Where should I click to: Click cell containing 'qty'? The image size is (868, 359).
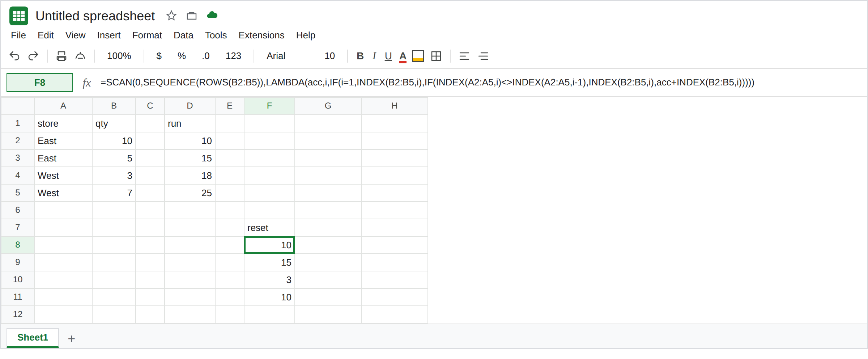coord(114,123)
